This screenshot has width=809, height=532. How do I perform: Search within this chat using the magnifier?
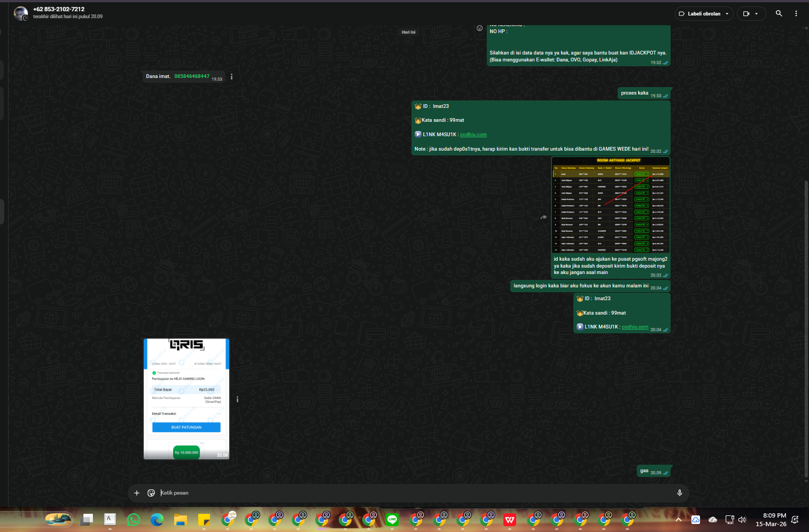(x=779, y=13)
